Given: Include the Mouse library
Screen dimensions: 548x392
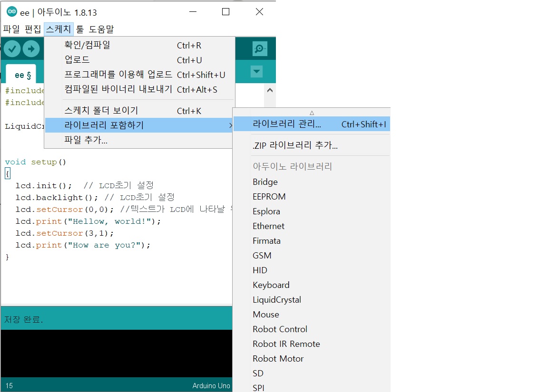Looking at the screenshot, I should click(x=312, y=315).
